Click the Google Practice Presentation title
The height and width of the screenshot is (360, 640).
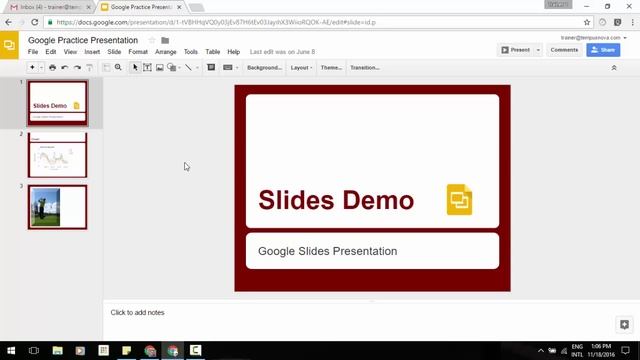point(83,40)
